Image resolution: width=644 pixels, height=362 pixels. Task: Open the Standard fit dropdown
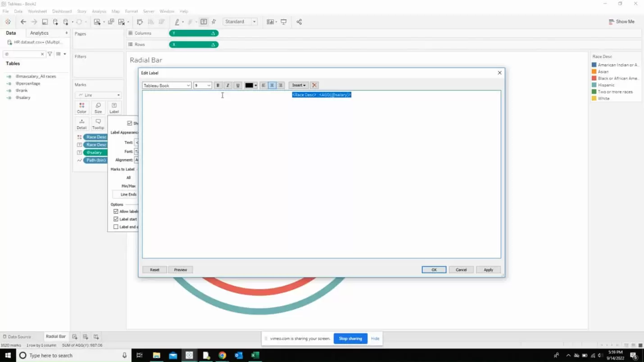[x=240, y=22]
